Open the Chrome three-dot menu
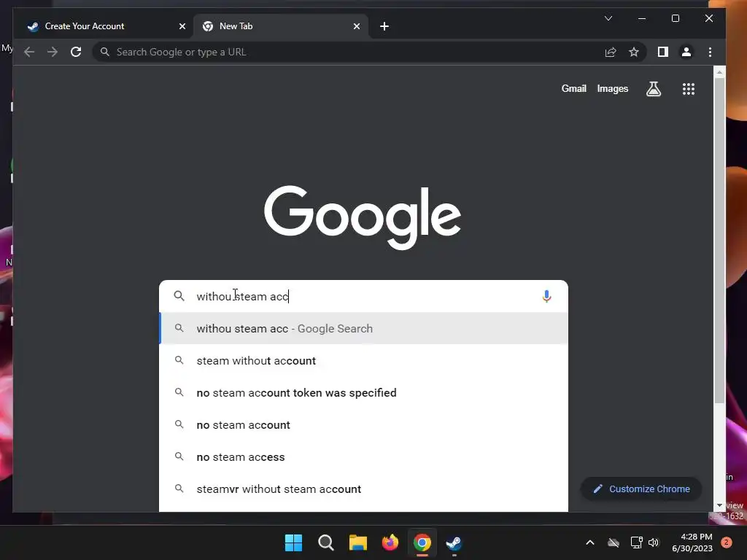This screenshot has height=560, width=747. point(710,52)
